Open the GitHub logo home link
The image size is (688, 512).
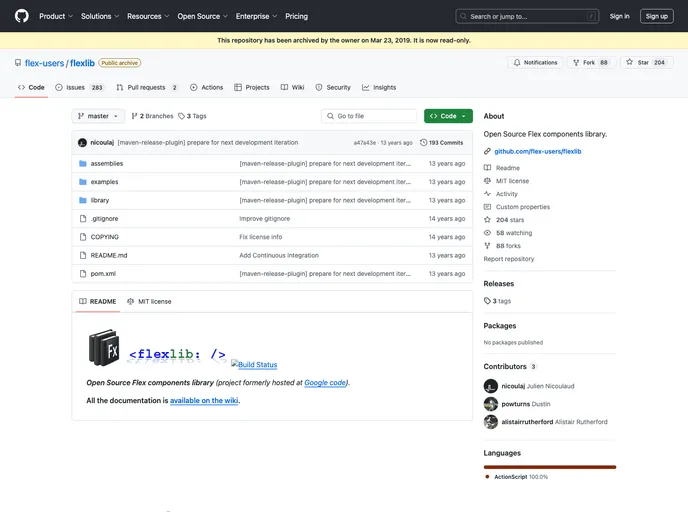pos(22,16)
